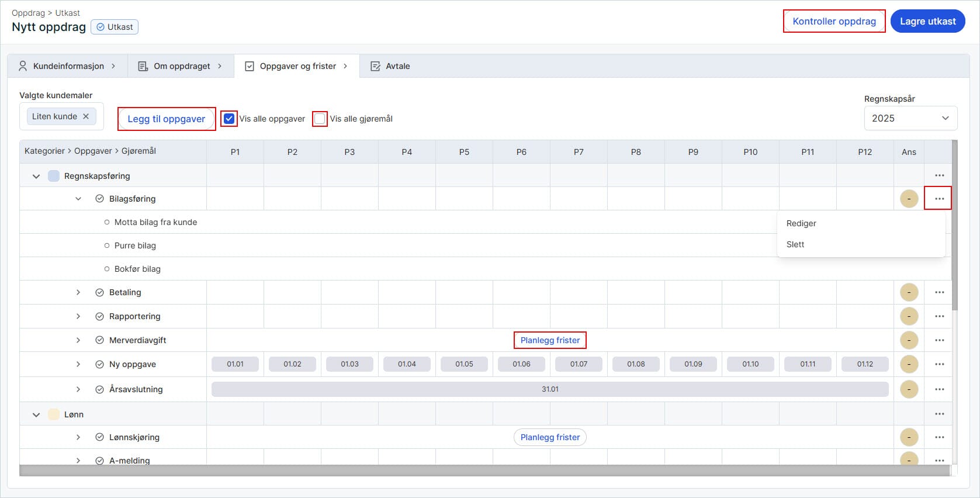The image size is (980, 498).
Task: Collapse the Regnskapsføring category
Action: (x=36, y=176)
